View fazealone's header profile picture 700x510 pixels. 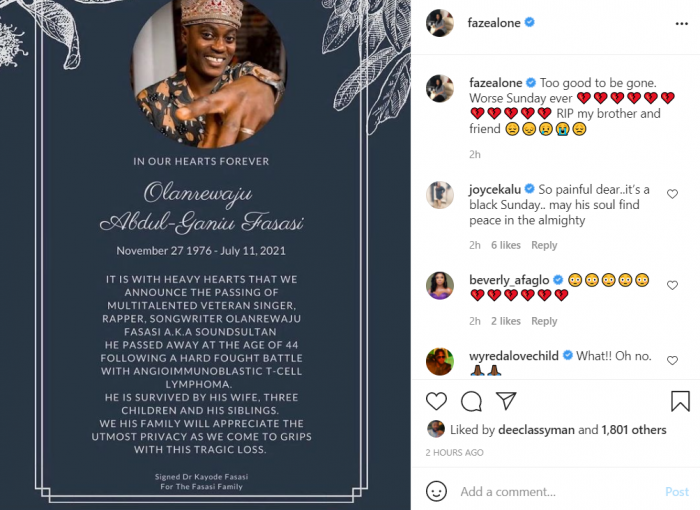(x=440, y=23)
